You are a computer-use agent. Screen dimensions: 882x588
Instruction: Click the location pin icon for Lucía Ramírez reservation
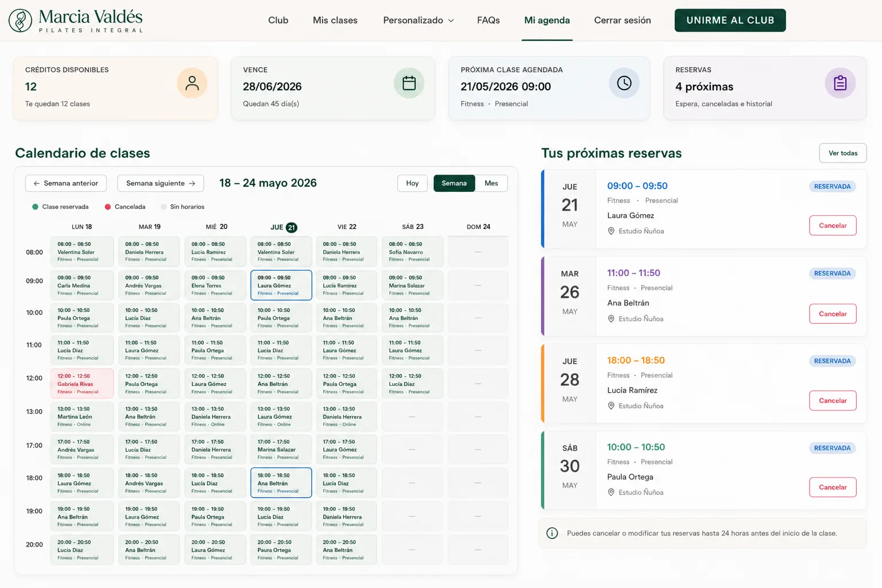pos(611,406)
